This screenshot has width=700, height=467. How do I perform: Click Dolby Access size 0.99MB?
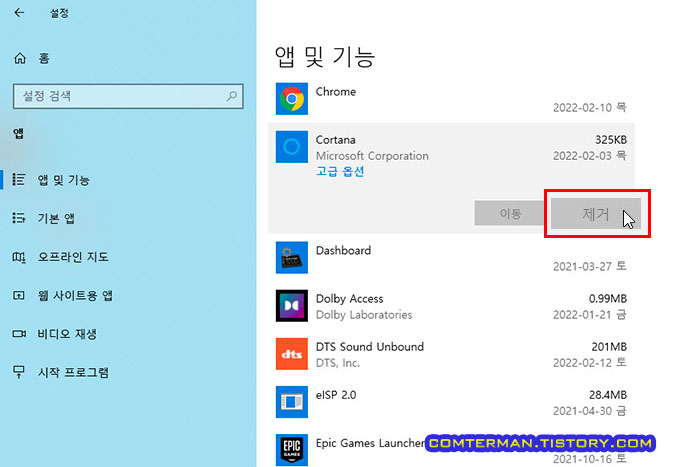pos(608,299)
